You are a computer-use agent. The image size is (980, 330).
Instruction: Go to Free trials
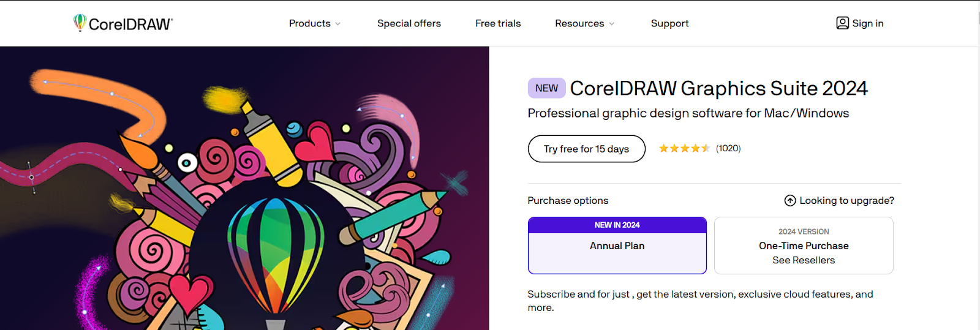tap(498, 23)
